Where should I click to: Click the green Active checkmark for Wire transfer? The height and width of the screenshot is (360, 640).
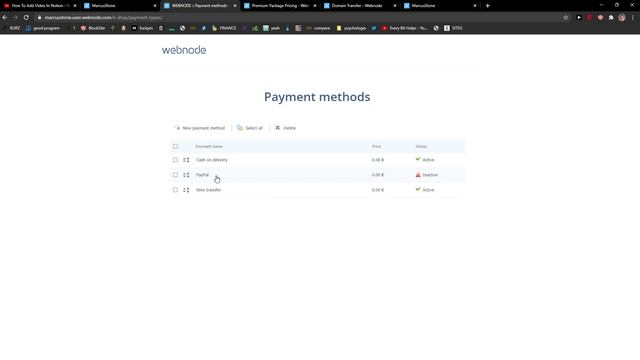pyautogui.click(x=418, y=189)
